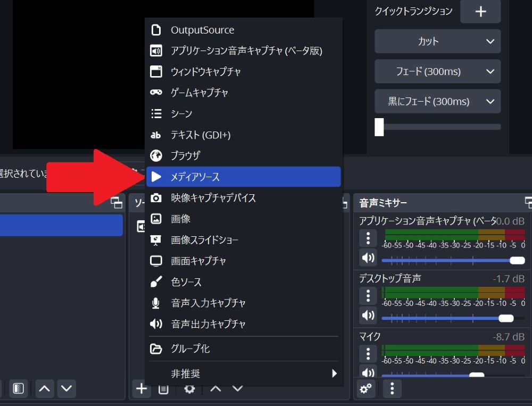Click Media Source (メディアソース) in the menu
Screen dimensions: 532x406
pyautogui.click(x=243, y=177)
